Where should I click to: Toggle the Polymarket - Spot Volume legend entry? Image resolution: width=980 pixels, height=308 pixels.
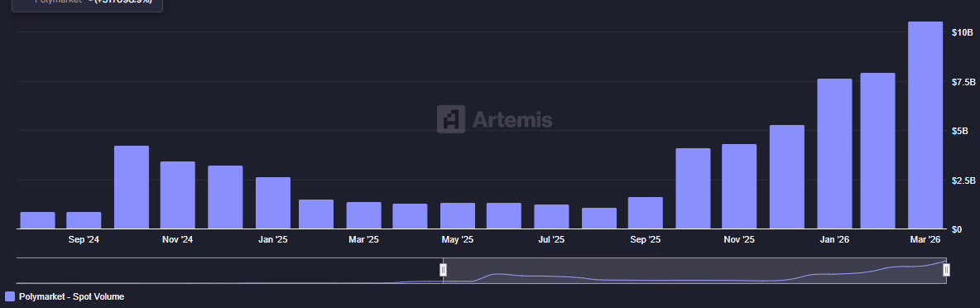click(65, 296)
